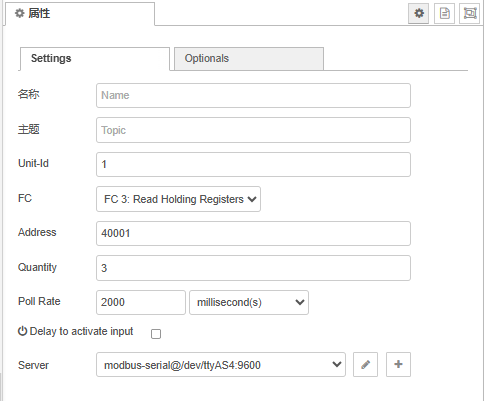Switch to the Optionals tab
This screenshot has width=484, height=401.
point(249,59)
